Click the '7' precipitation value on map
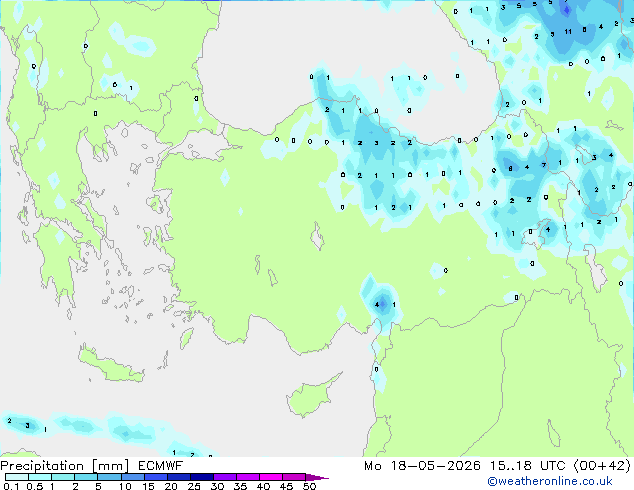 click(544, 165)
